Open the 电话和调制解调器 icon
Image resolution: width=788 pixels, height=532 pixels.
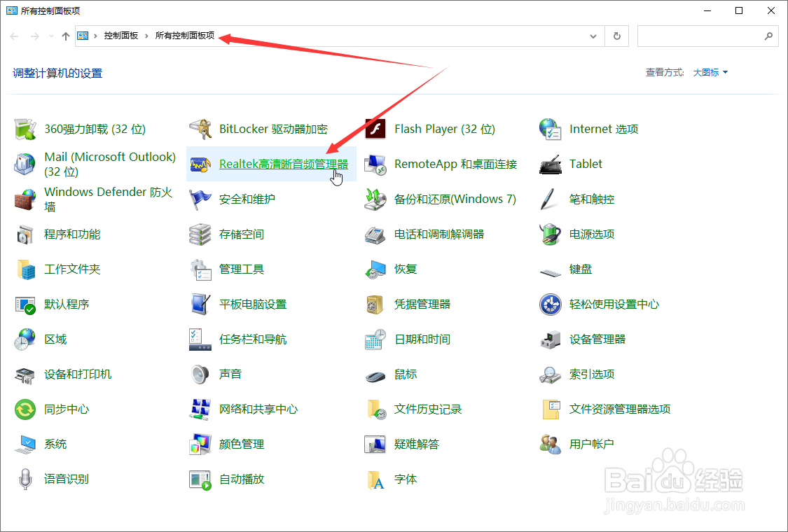375,234
